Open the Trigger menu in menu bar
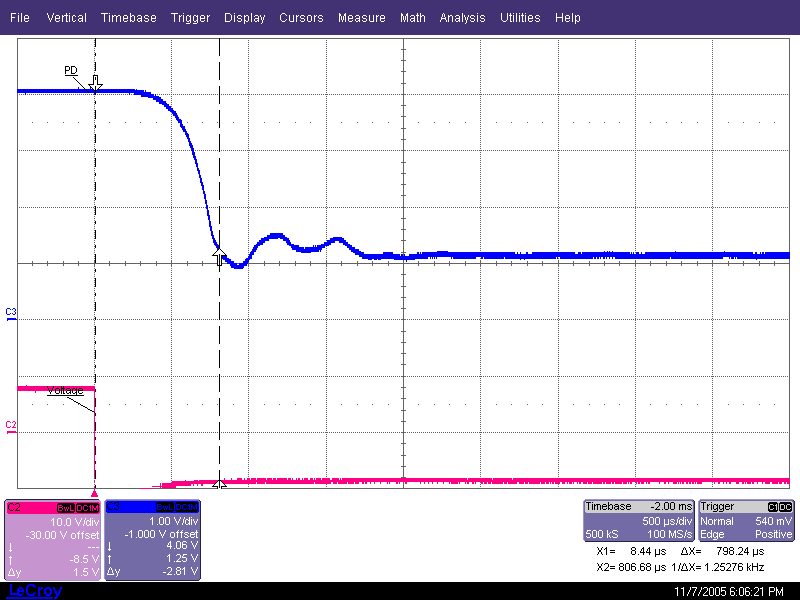800x600 pixels. (190, 18)
